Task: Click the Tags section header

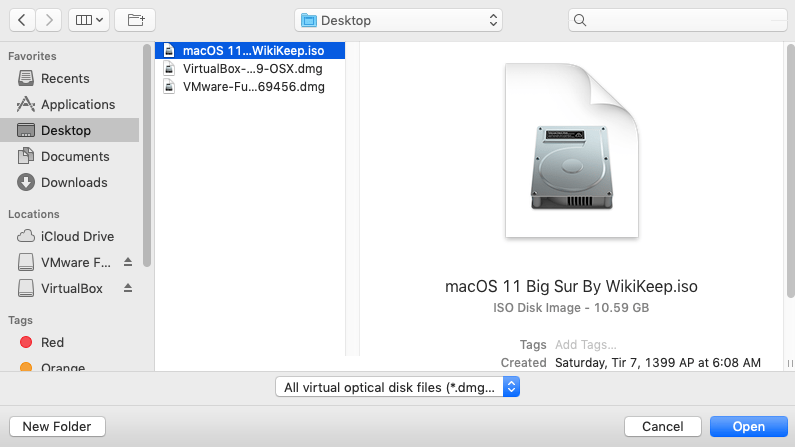Action: [20, 320]
